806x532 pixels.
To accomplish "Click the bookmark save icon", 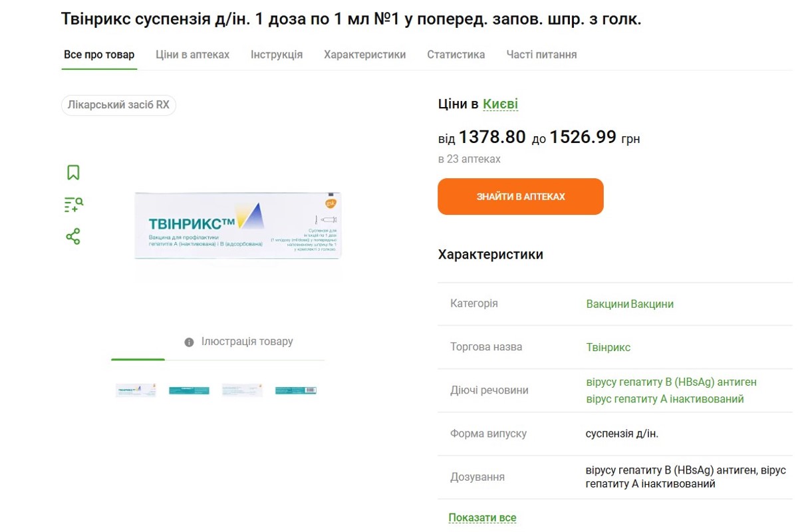I will coord(73,173).
